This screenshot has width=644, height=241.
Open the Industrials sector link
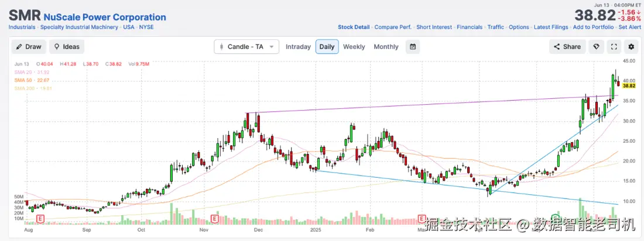(x=22, y=27)
